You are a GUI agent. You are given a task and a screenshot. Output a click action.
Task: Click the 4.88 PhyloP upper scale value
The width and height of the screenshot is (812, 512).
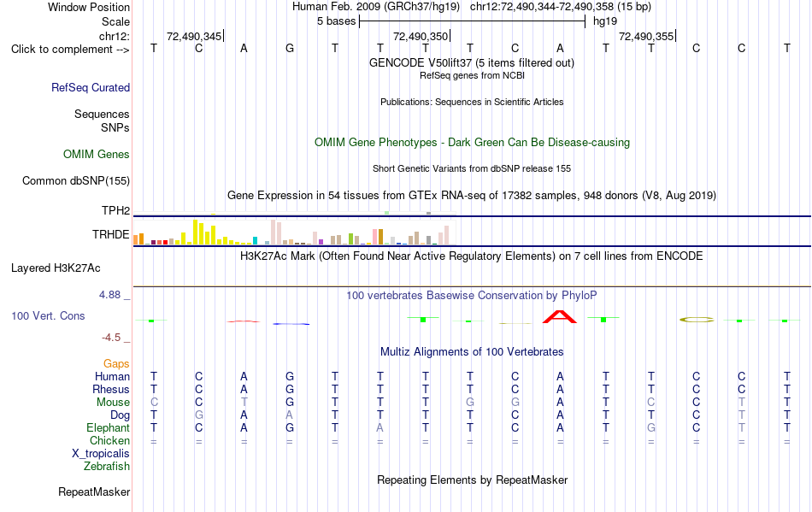pyautogui.click(x=110, y=295)
